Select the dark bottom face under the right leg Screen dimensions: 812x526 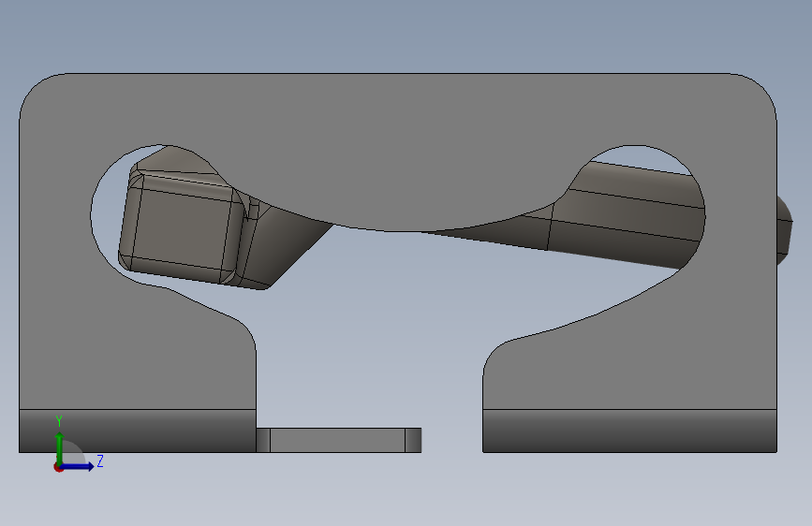tap(629, 431)
